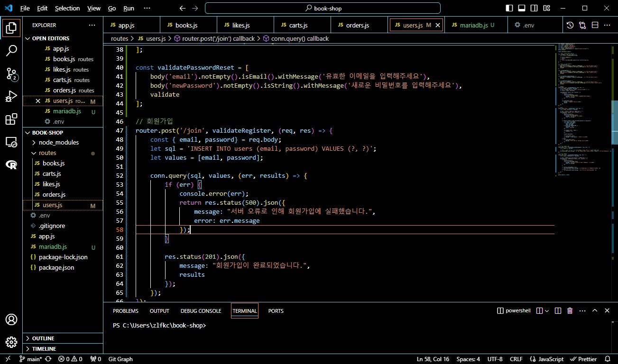Open Git Graph from status bar
Screen dimensions: 618x364
(x=120, y=359)
